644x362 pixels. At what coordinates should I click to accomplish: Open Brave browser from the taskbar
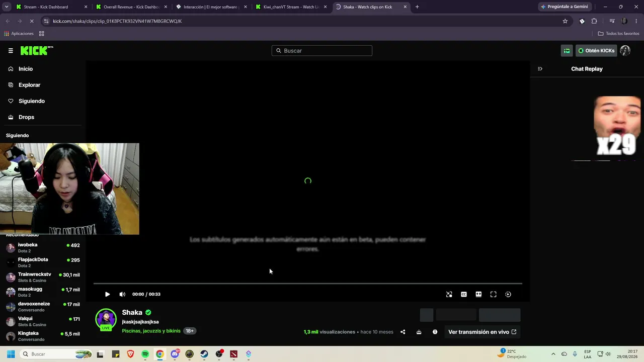130,354
